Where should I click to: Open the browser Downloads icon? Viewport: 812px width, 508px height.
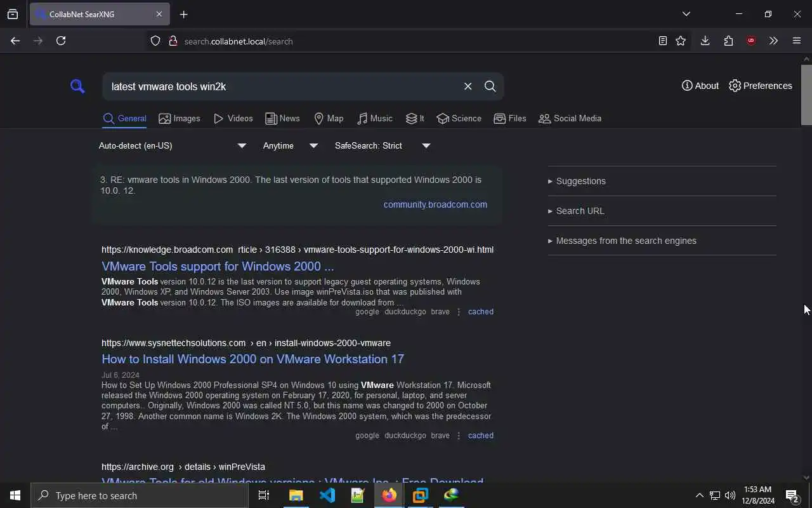pyautogui.click(x=705, y=41)
